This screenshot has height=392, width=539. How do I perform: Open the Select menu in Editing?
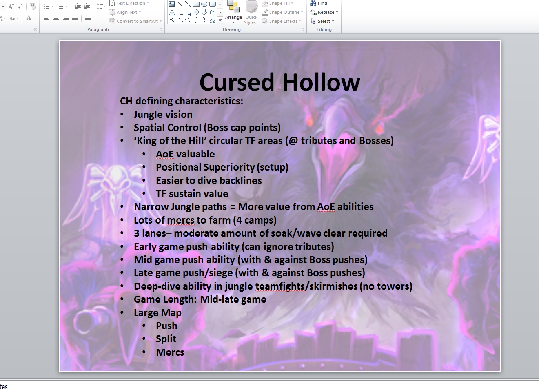322,21
